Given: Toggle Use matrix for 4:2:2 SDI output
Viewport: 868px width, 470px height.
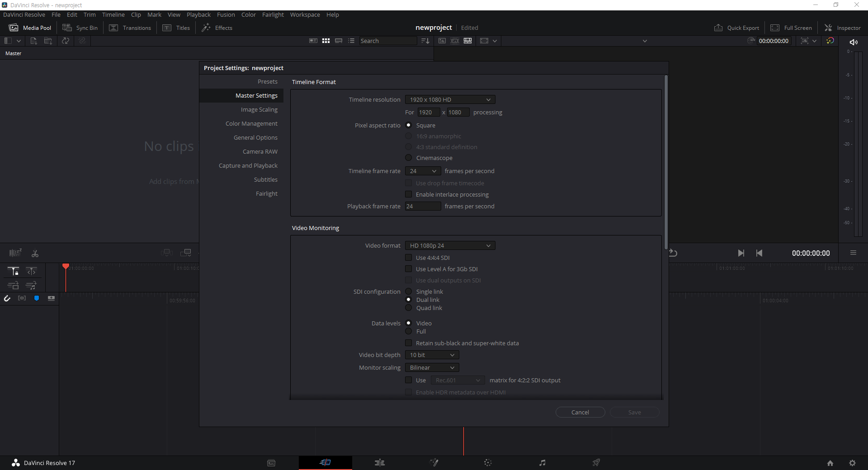Looking at the screenshot, I should (x=409, y=380).
